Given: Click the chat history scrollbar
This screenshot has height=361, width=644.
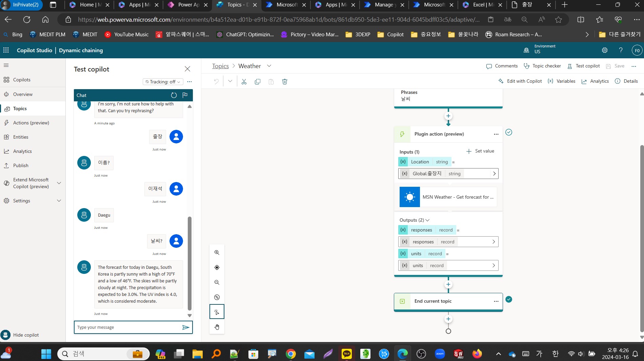Looking at the screenshot, I should [189, 263].
